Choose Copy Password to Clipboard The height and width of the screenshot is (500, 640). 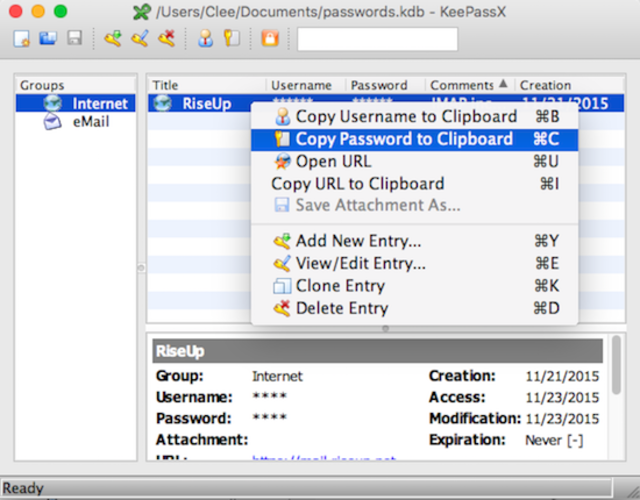[414, 139]
